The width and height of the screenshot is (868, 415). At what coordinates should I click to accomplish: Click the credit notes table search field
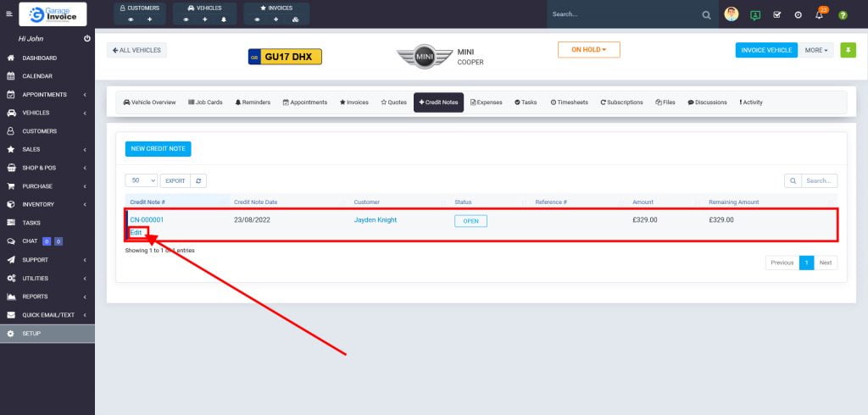click(x=819, y=180)
